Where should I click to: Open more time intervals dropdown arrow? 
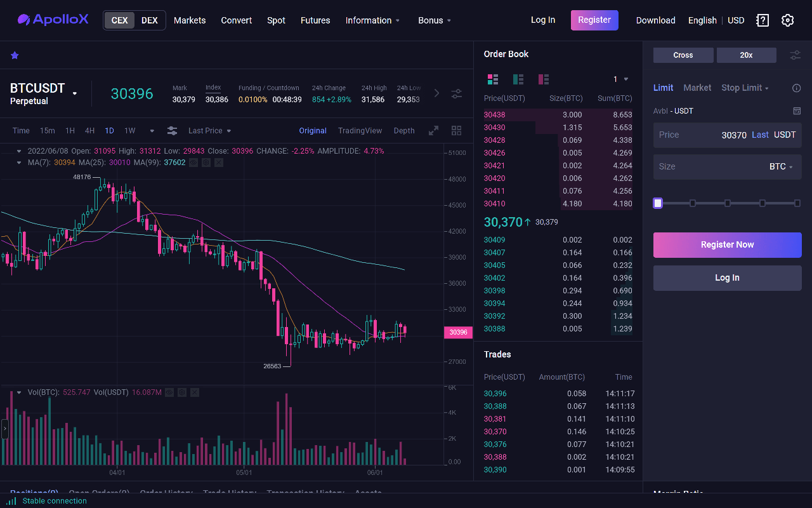[152, 131]
